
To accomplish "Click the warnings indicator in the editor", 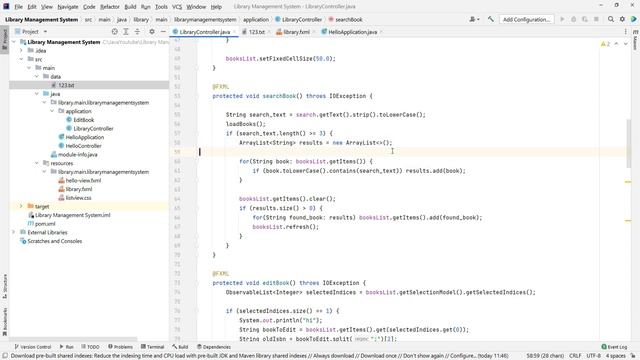I will coord(605,44).
